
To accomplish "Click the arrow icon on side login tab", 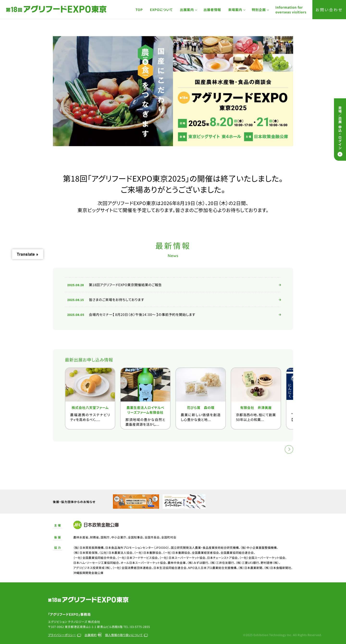I will (340, 154).
